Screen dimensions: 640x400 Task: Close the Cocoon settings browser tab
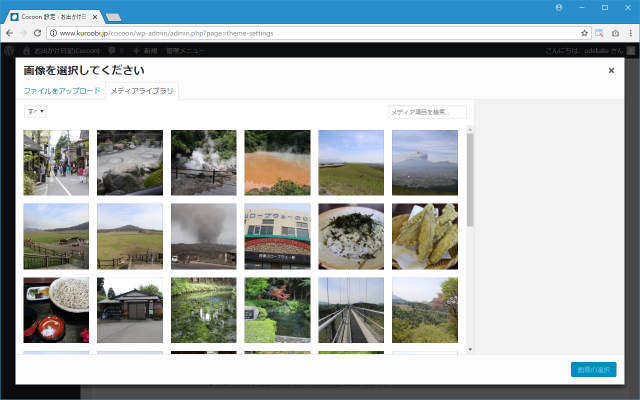(x=95, y=17)
